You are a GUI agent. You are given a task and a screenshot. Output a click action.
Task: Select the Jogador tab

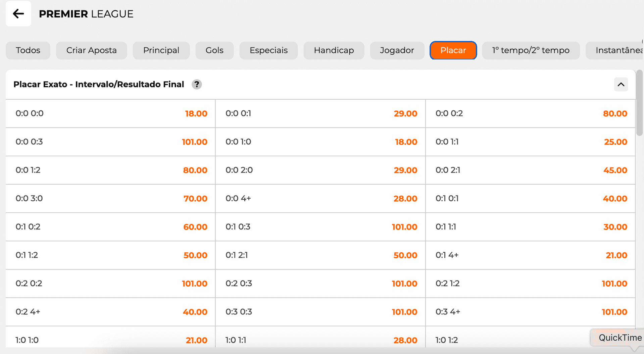pyautogui.click(x=397, y=50)
